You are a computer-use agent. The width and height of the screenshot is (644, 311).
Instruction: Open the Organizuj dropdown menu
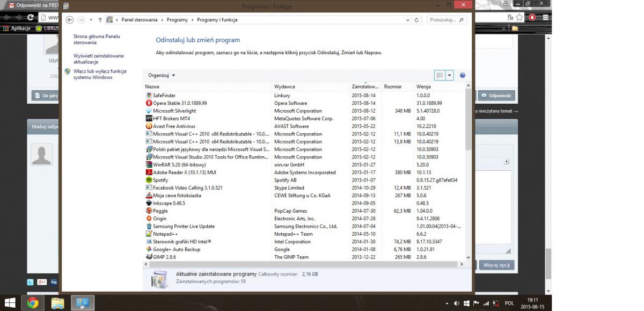(x=162, y=76)
